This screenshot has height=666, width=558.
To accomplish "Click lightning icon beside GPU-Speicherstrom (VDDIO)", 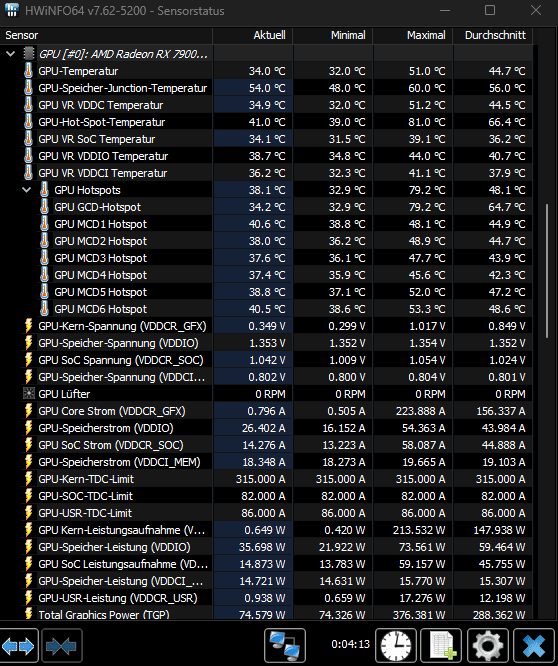I will [28, 428].
